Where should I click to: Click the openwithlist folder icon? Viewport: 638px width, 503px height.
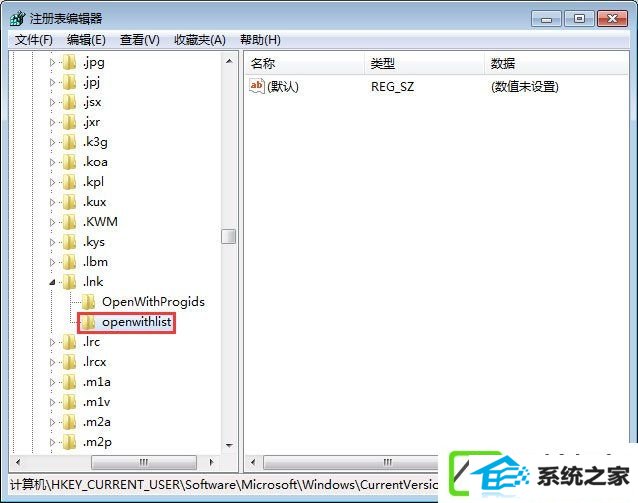pos(88,322)
